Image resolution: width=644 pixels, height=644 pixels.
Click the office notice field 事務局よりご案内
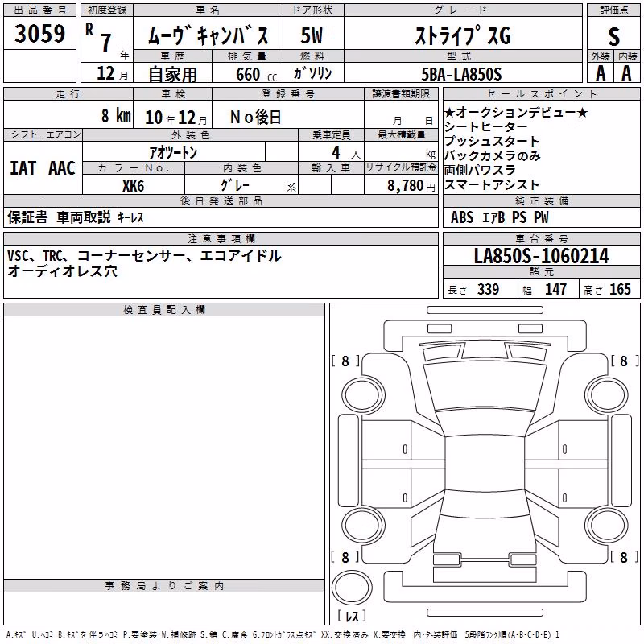click(164, 608)
